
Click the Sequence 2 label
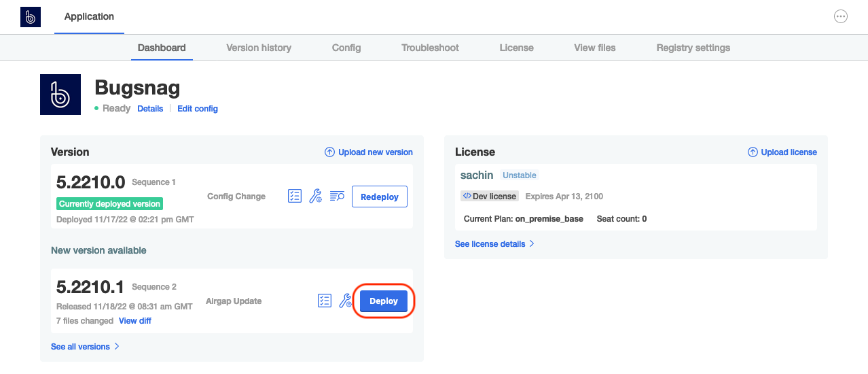[x=154, y=287]
